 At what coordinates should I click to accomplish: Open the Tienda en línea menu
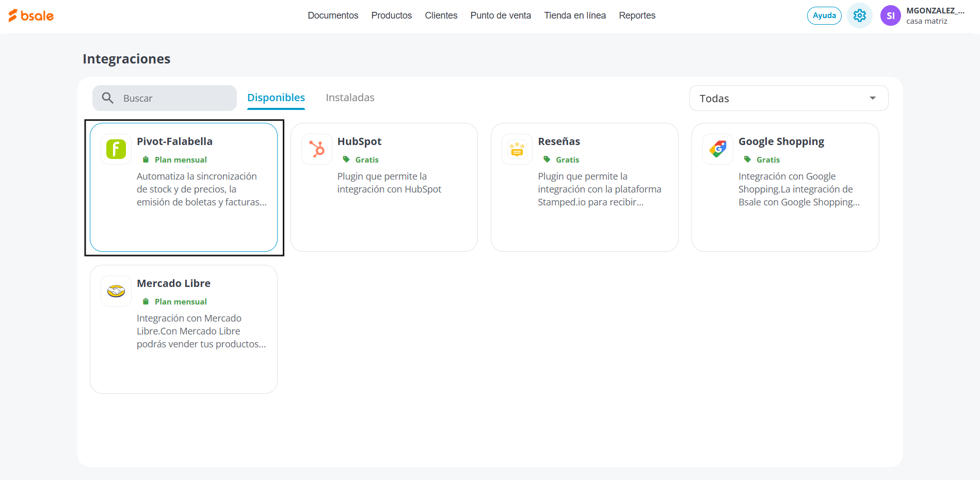point(575,15)
